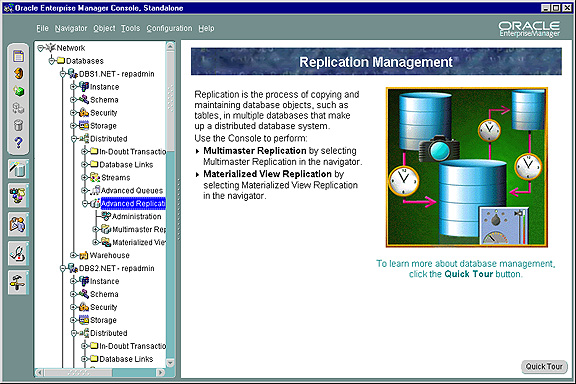Select Distributed under DBS2.NET
This screenshot has width=576, height=384.
[x=108, y=333]
